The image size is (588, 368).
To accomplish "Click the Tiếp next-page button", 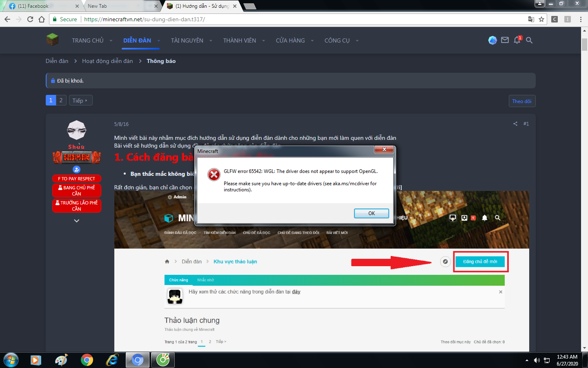I will tap(80, 100).
